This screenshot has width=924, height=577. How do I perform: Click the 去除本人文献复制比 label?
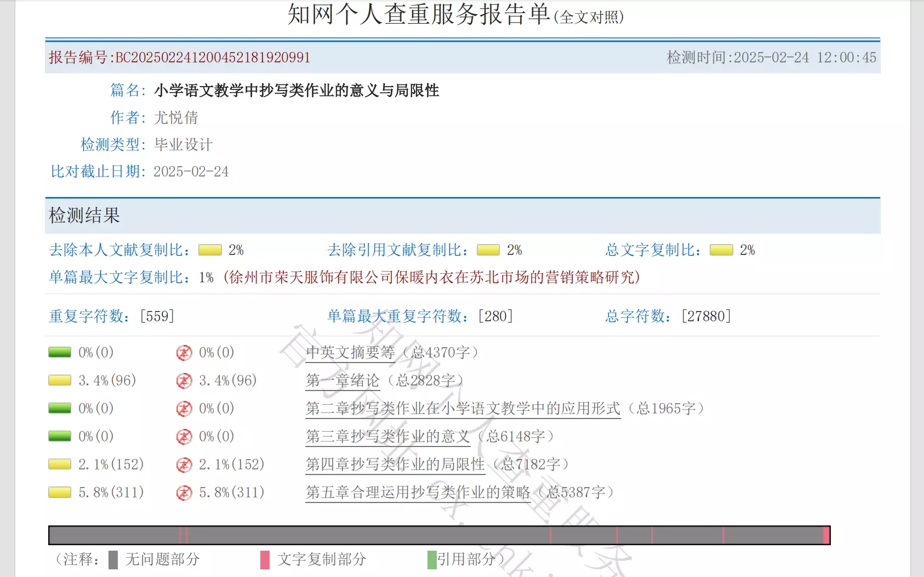click(x=119, y=250)
